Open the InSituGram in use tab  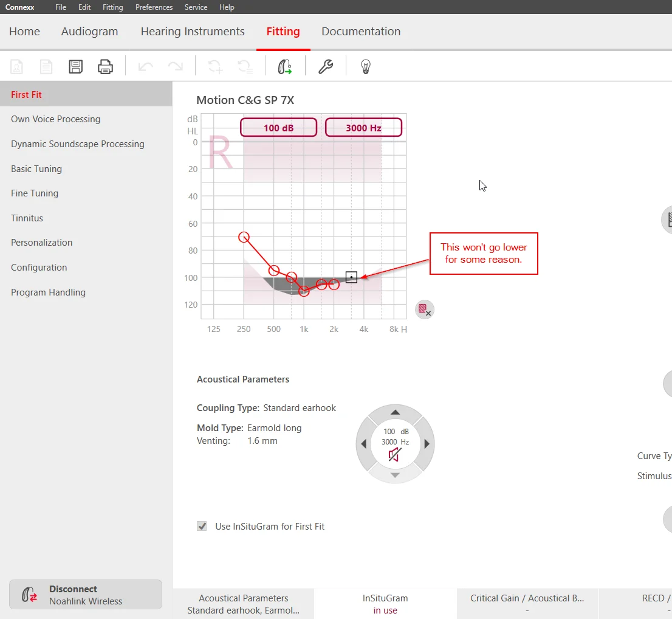coord(385,604)
